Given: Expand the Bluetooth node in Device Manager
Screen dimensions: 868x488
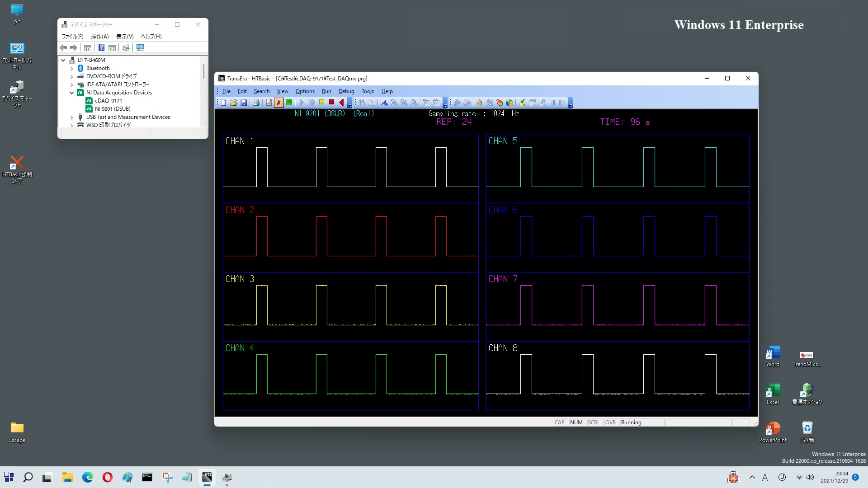Looking at the screenshot, I should [71, 68].
